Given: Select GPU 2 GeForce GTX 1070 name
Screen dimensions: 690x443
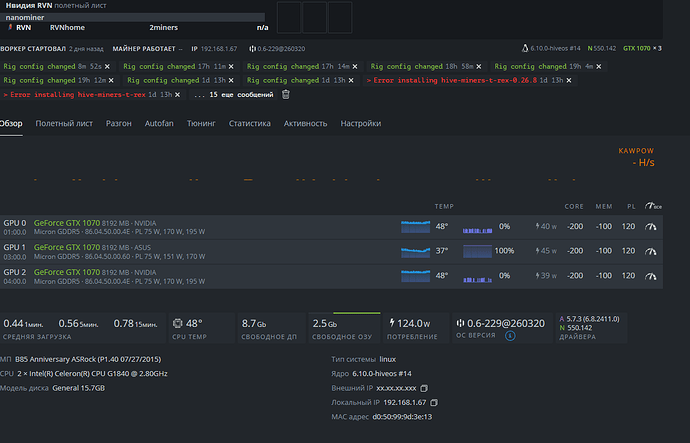Looking at the screenshot, I should tap(67, 272).
